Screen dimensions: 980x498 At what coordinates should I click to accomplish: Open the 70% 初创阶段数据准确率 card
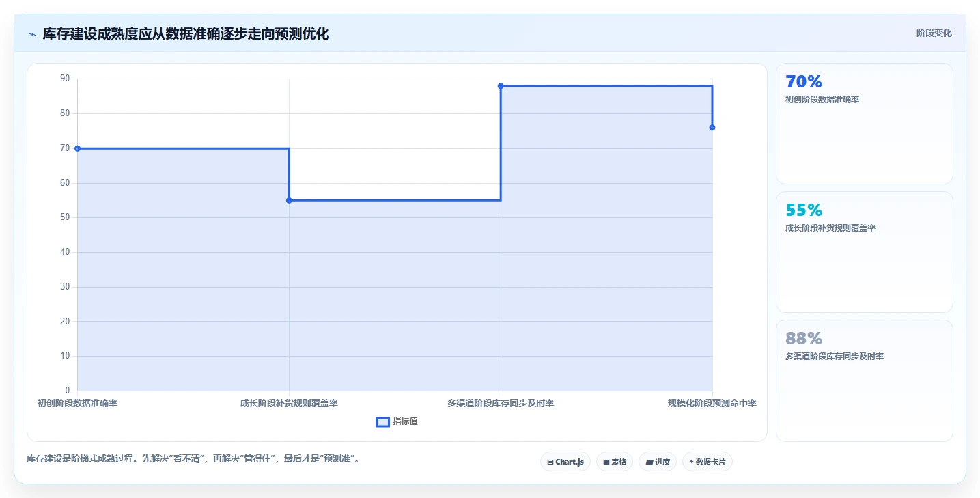(x=864, y=124)
